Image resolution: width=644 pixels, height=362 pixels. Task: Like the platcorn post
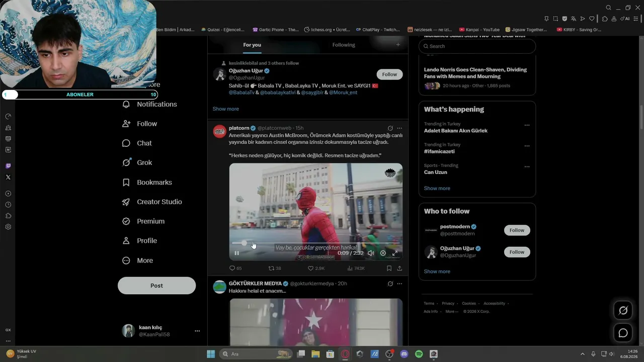tap(316, 268)
